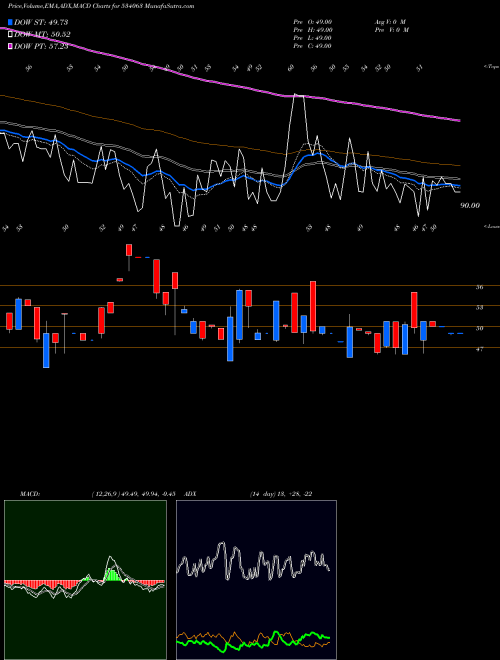Select the DOW MT: 50.52 label
The image size is (500, 660).
(x=42, y=35)
